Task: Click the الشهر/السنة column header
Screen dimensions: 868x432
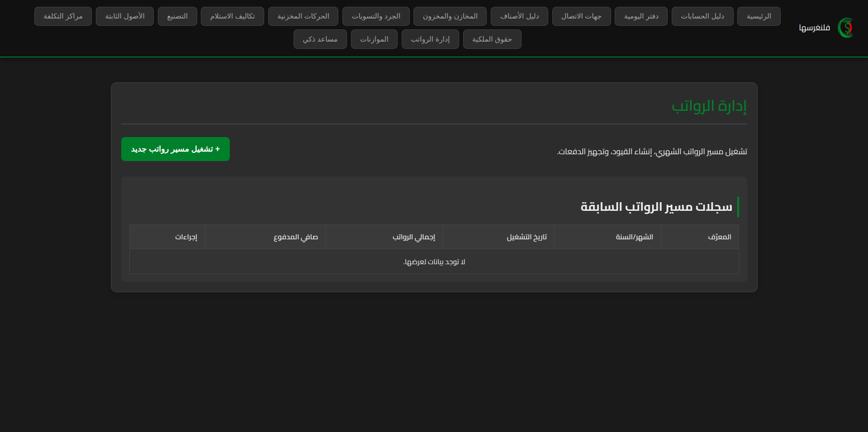Action: (x=634, y=237)
